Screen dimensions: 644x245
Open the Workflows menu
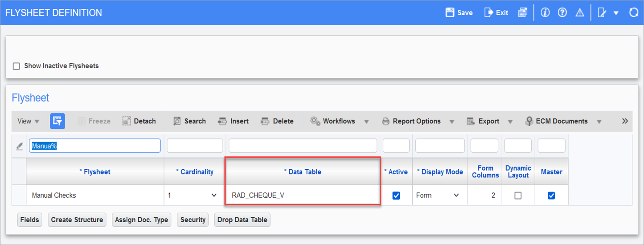pos(333,121)
